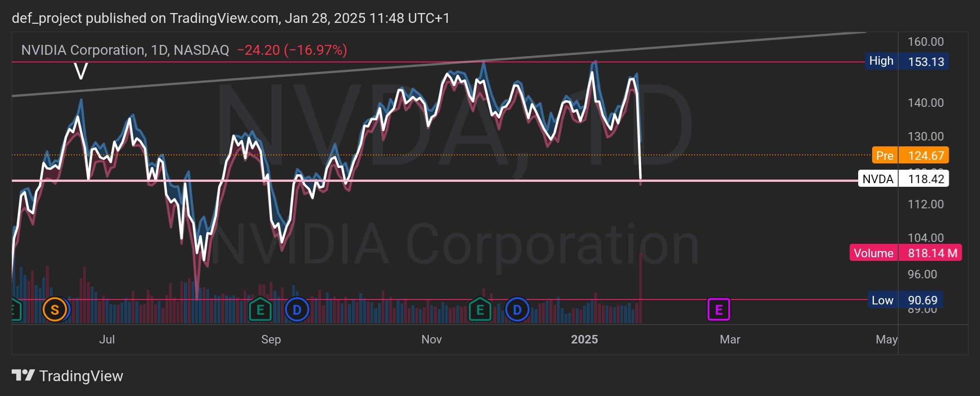Click the NVIDIA Corporation, 1D, NASDAQ title
Screen dimensions: 980x396
point(125,50)
